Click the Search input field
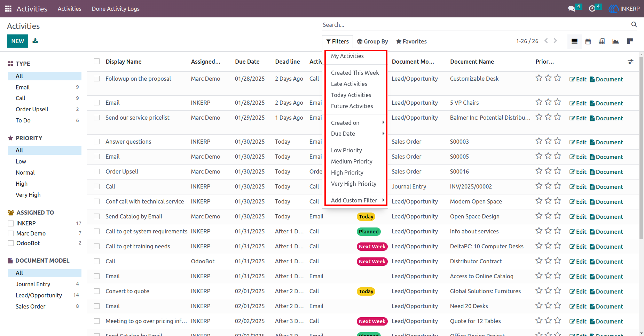644x336 pixels. (x=475, y=25)
